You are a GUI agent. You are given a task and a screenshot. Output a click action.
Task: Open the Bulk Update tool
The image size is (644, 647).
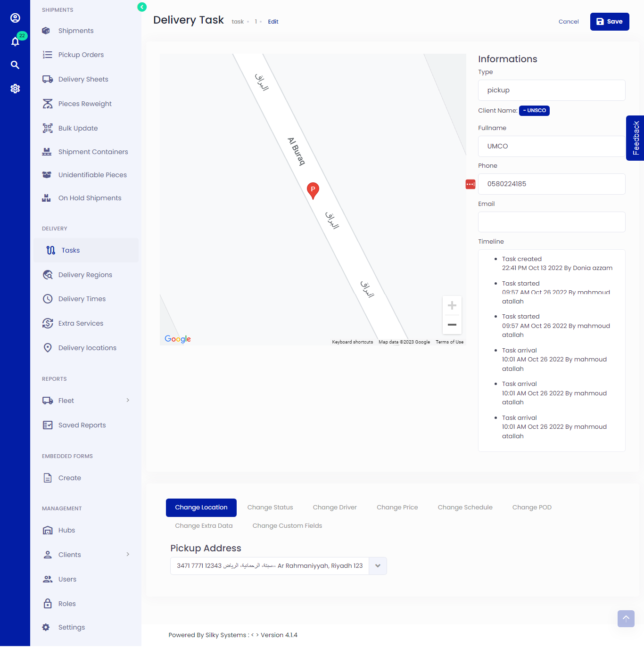pyautogui.click(x=78, y=128)
